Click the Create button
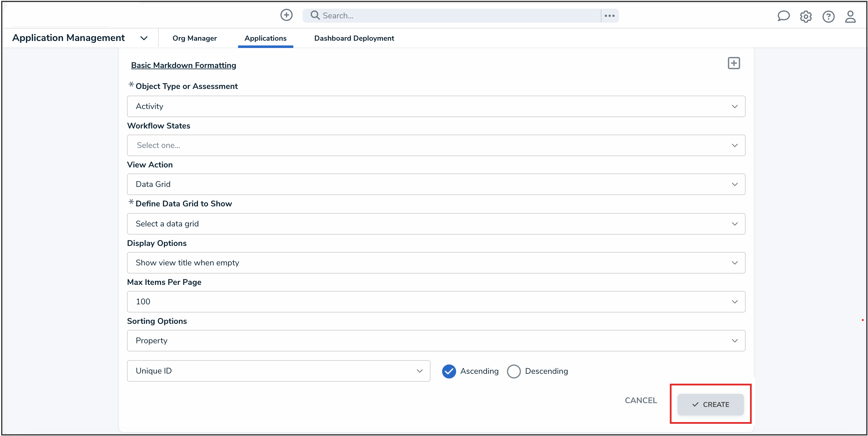This screenshot has width=868, height=436. pyautogui.click(x=710, y=404)
